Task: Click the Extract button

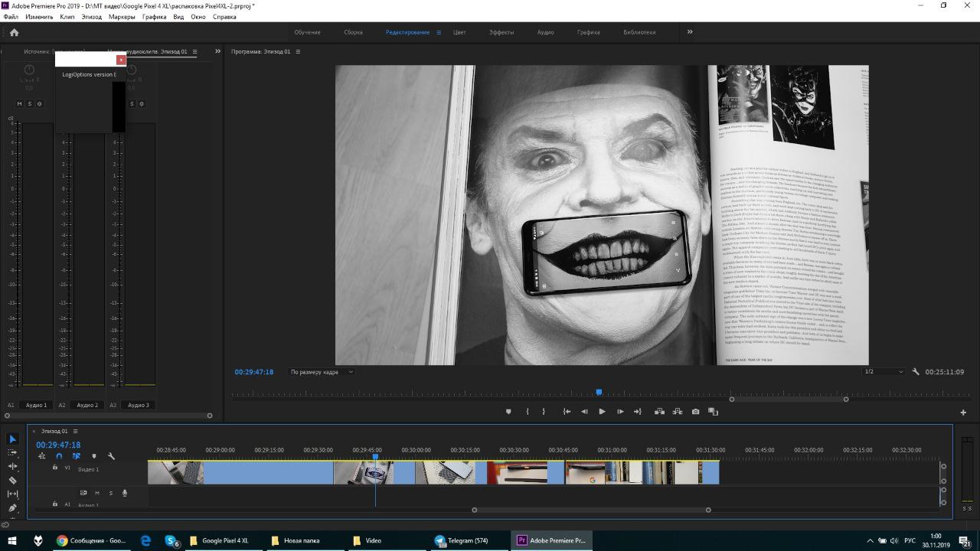Action: click(x=677, y=412)
